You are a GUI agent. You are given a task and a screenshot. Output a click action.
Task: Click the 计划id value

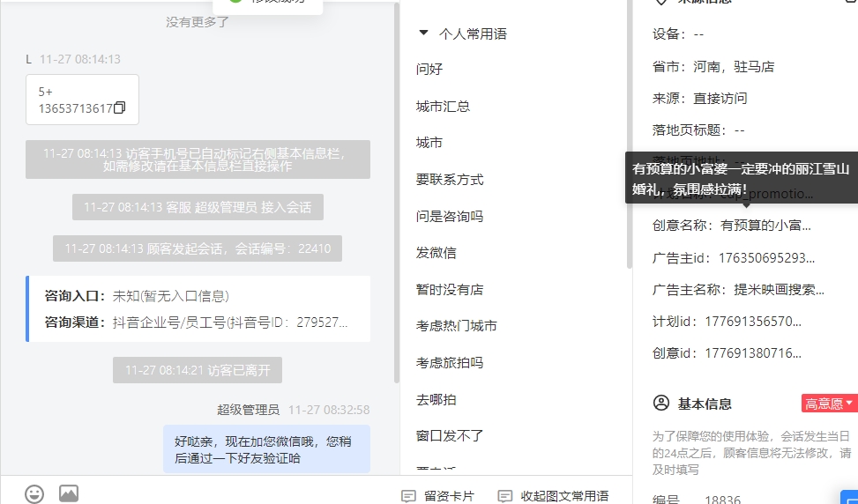753,321
